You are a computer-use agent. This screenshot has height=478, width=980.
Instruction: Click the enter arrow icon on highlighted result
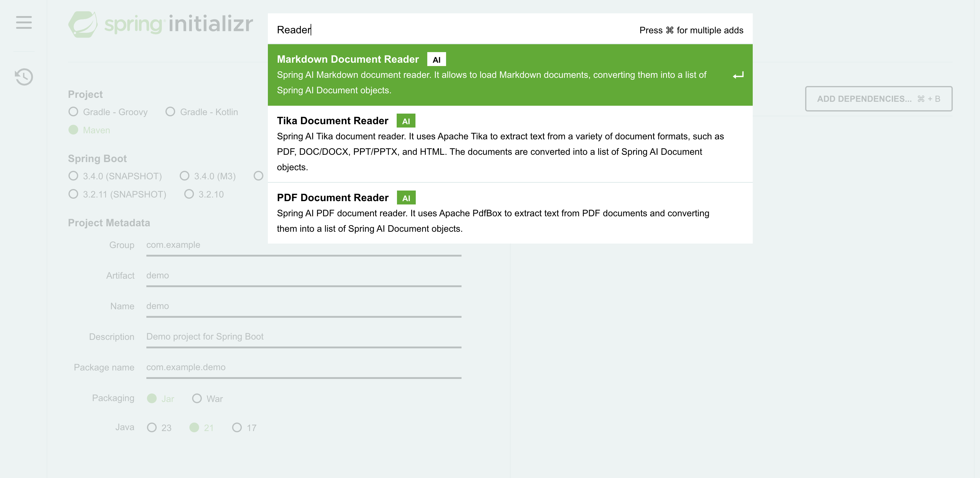[738, 75]
